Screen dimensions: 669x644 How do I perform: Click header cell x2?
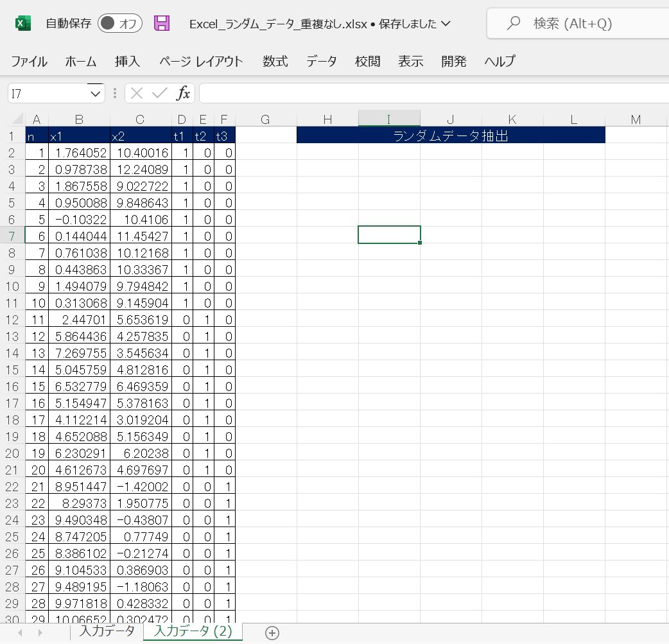tap(141, 136)
